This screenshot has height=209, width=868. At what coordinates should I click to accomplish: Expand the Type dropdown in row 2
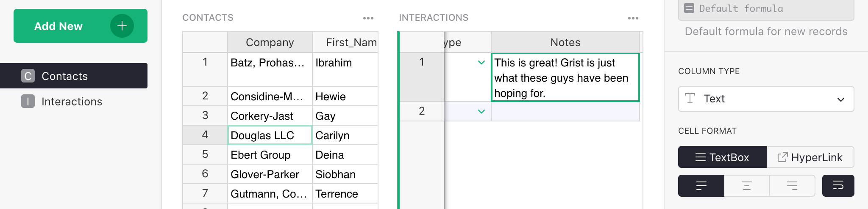click(481, 111)
